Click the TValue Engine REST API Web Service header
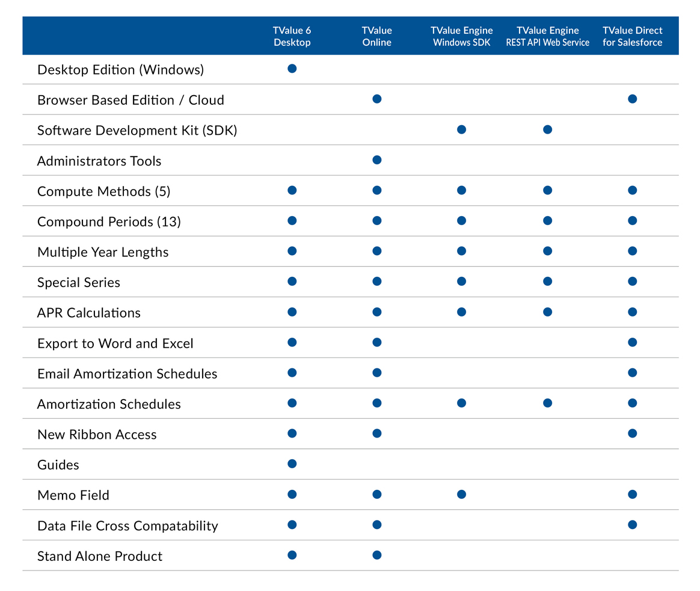 click(547, 36)
